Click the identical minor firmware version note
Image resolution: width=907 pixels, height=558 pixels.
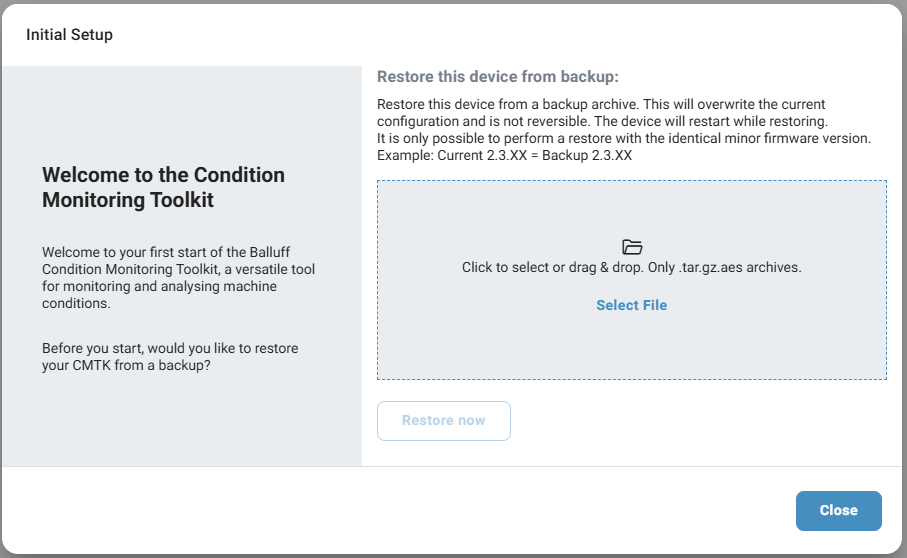coord(623,138)
